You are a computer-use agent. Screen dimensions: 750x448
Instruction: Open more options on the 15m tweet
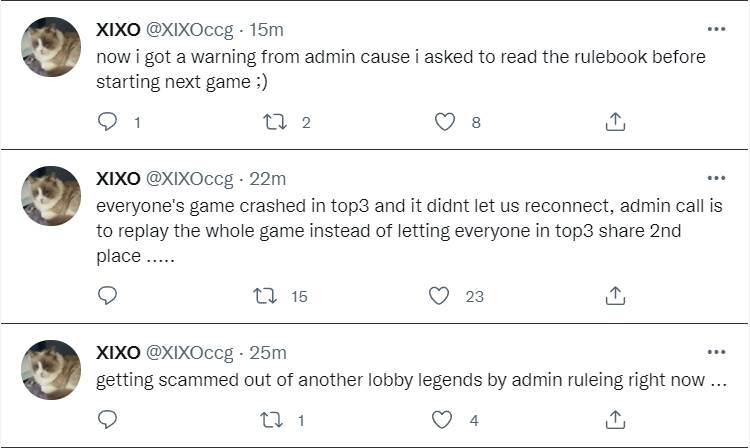pos(716,30)
